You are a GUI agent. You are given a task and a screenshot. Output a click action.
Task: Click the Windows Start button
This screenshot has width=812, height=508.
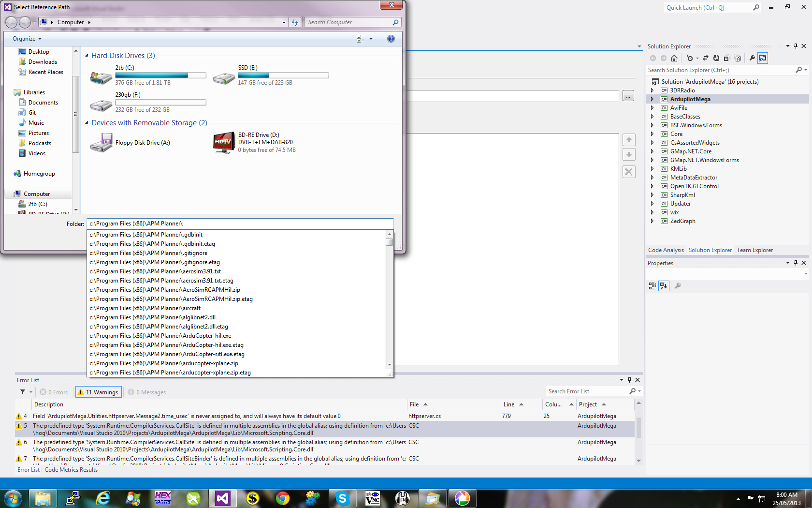(x=13, y=498)
